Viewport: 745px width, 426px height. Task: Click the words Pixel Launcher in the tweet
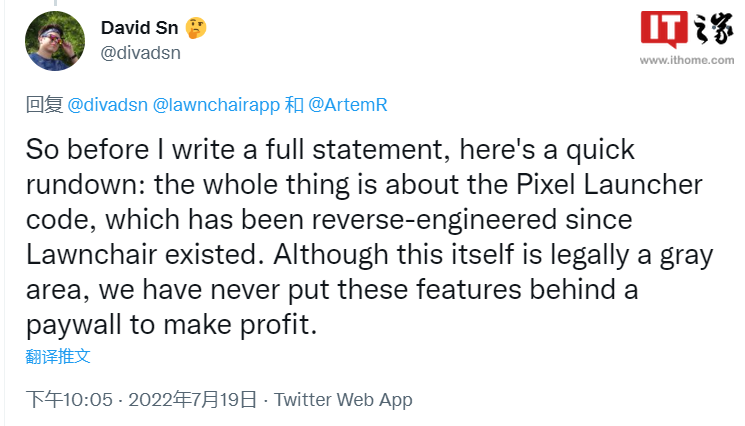coord(609,184)
